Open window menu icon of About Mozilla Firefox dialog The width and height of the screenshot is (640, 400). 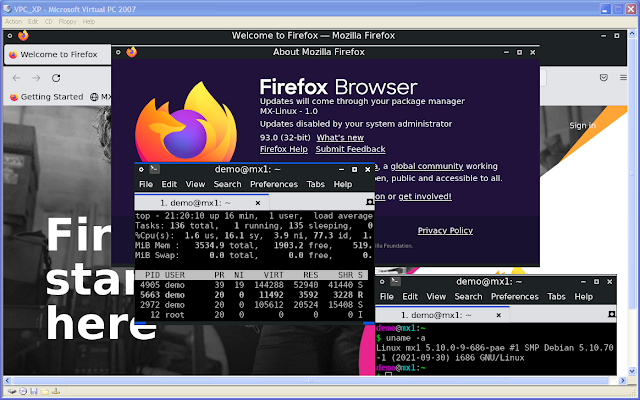tap(118, 52)
